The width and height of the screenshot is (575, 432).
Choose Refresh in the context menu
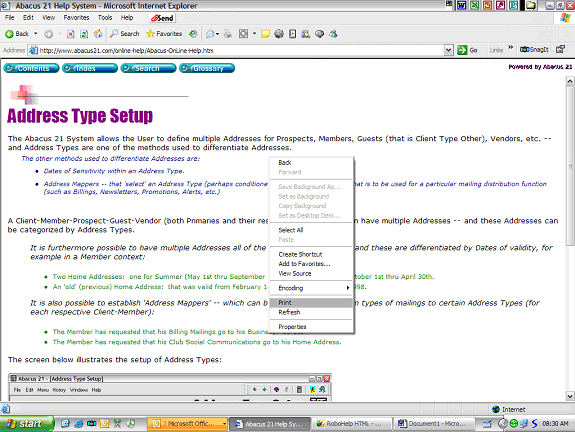pos(311,312)
